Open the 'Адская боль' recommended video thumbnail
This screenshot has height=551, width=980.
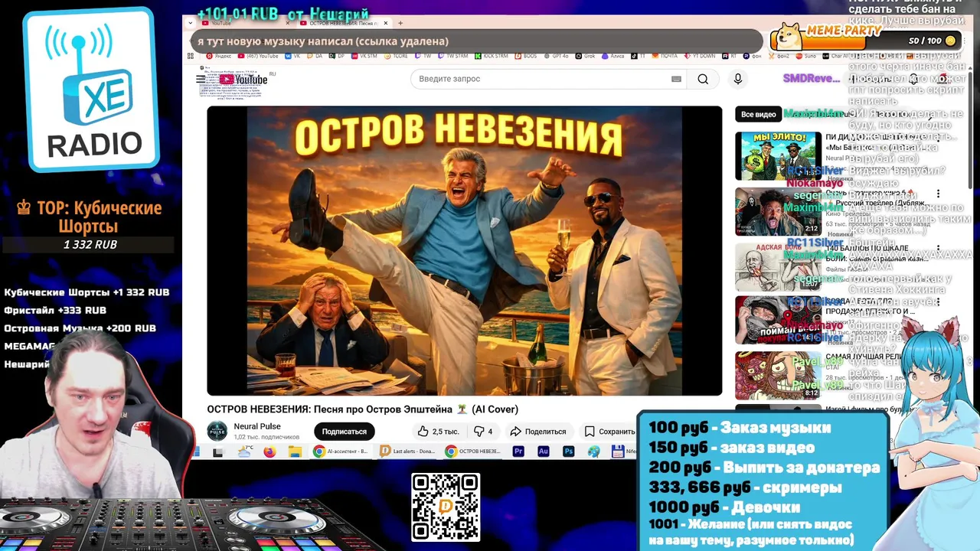pos(778,266)
